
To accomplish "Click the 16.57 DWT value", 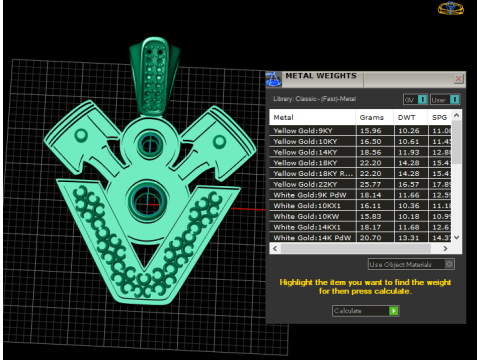I will (x=409, y=184).
